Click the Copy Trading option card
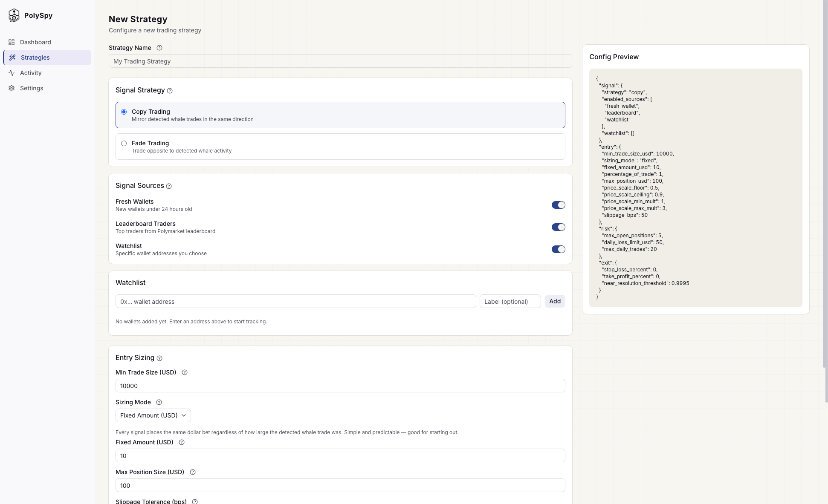This screenshot has height=504, width=828. click(x=340, y=115)
